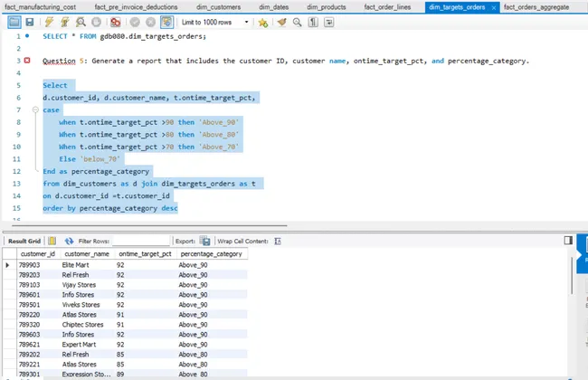Screen dimensions: 588x380
Task: Rollback the transaction icon
Action: [x=151, y=22]
